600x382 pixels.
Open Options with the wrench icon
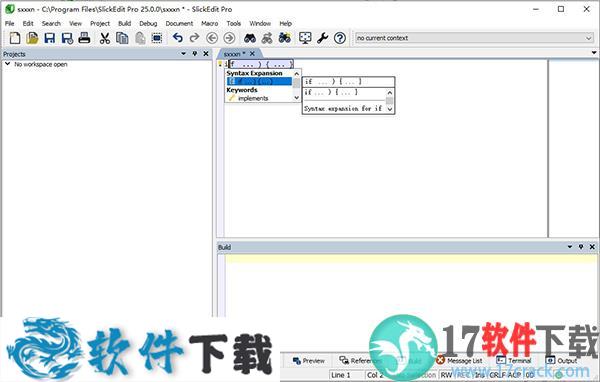[322, 38]
